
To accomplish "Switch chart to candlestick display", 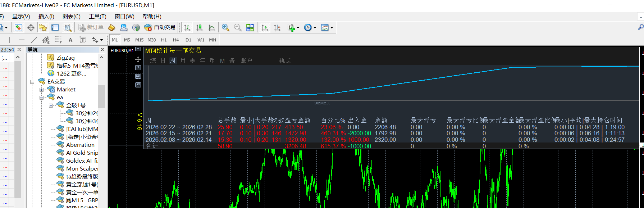I will [199, 27].
